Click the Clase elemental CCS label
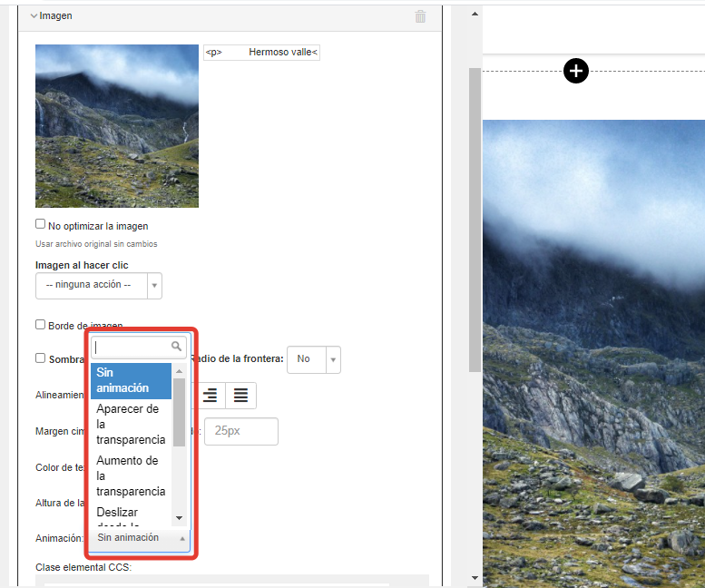The width and height of the screenshot is (705, 588). pyautogui.click(x=83, y=567)
